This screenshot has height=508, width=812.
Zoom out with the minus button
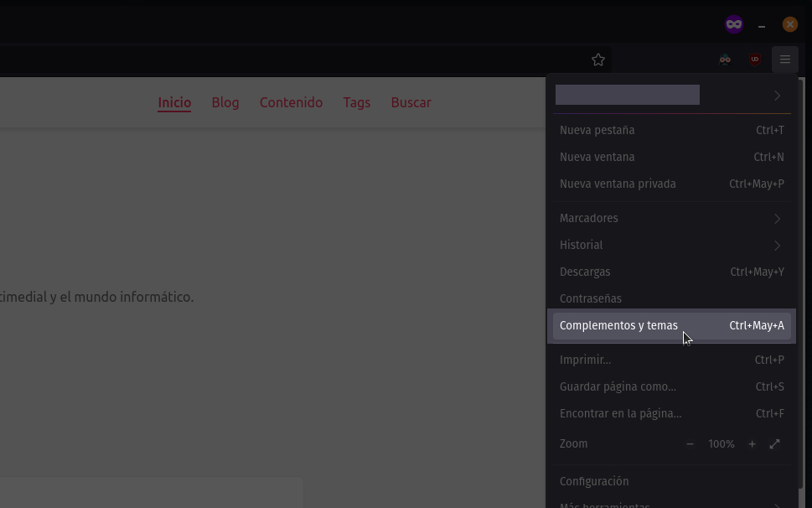pos(690,443)
